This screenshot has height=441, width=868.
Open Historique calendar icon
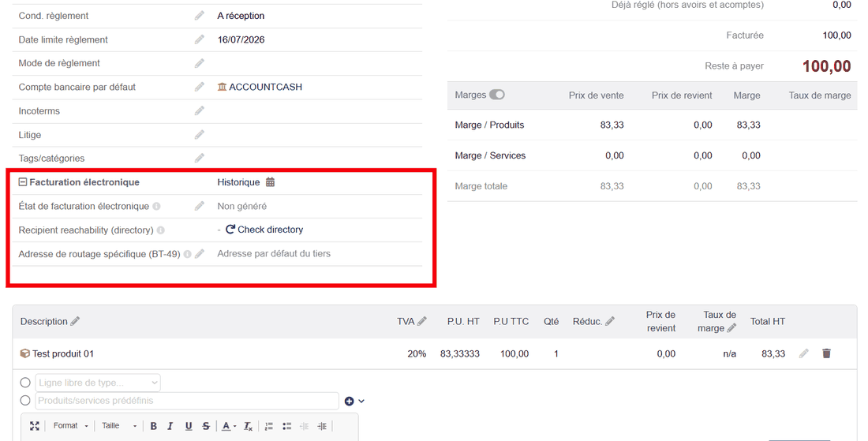coord(270,182)
